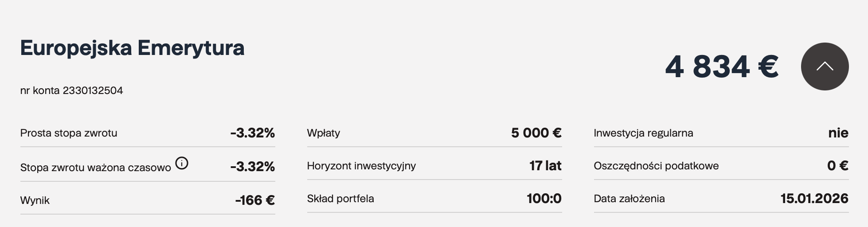This screenshot has height=227, width=868.
Task: Click the Data założenia label
Action: coord(629,199)
